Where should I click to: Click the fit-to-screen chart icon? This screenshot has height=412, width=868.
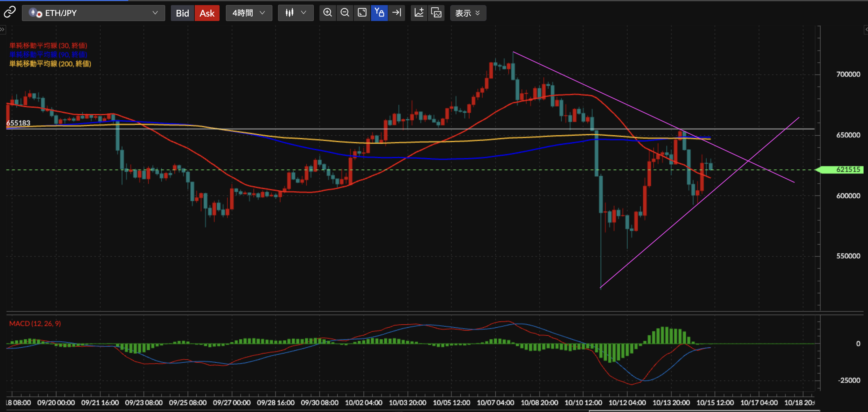pyautogui.click(x=362, y=13)
